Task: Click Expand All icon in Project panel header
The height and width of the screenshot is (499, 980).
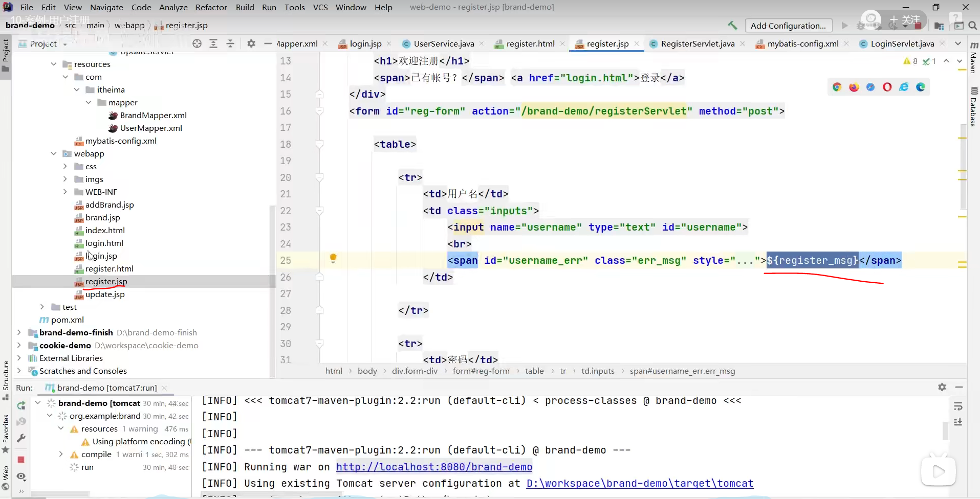Action: point(213,44)
